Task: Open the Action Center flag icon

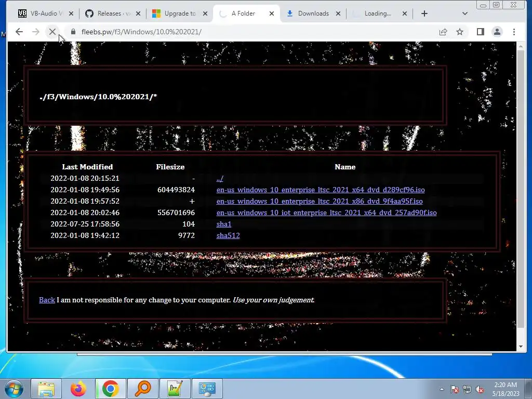Action: click(454, 389)
